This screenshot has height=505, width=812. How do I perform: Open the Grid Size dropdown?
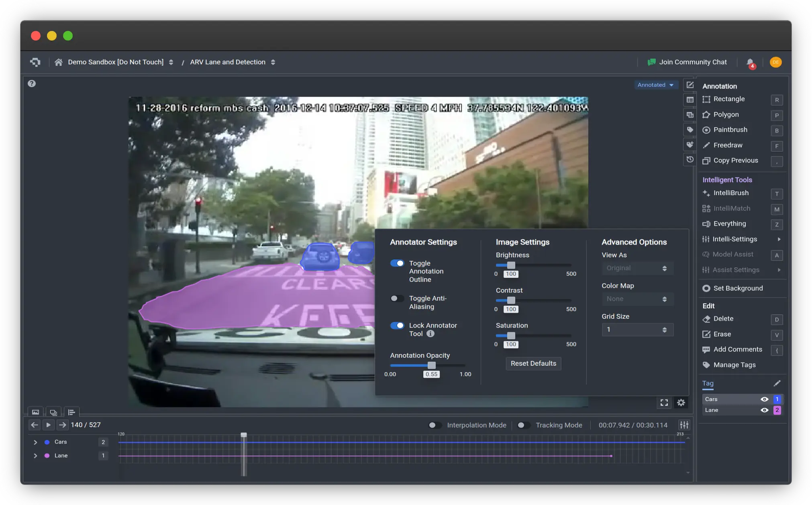pos(637,330)
